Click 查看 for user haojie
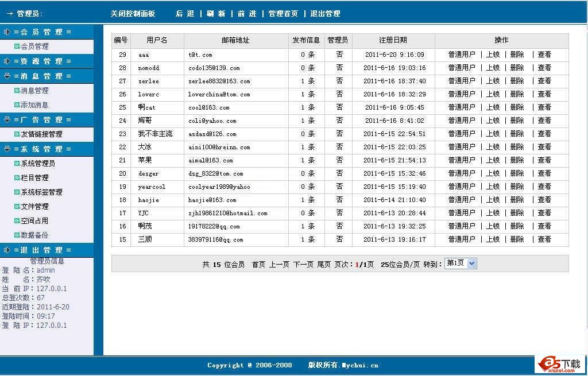Screen dimensions: 588x376 [544, 199]
